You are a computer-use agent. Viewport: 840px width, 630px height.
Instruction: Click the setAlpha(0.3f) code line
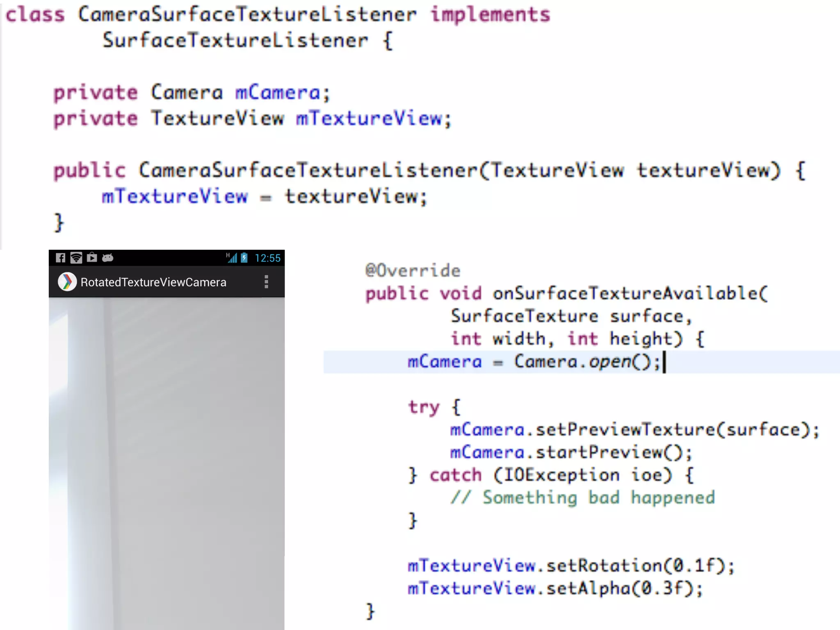click(555, 589)
